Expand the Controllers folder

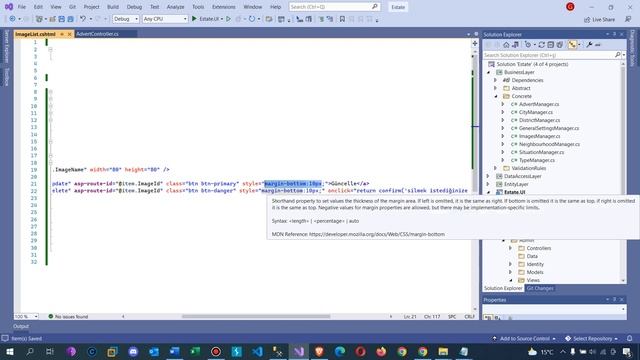[x=510, y=248]
